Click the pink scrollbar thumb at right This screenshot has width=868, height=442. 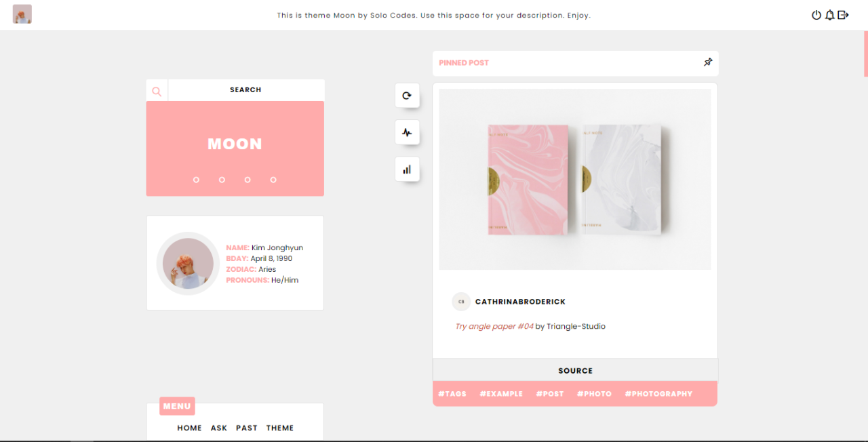865,54
